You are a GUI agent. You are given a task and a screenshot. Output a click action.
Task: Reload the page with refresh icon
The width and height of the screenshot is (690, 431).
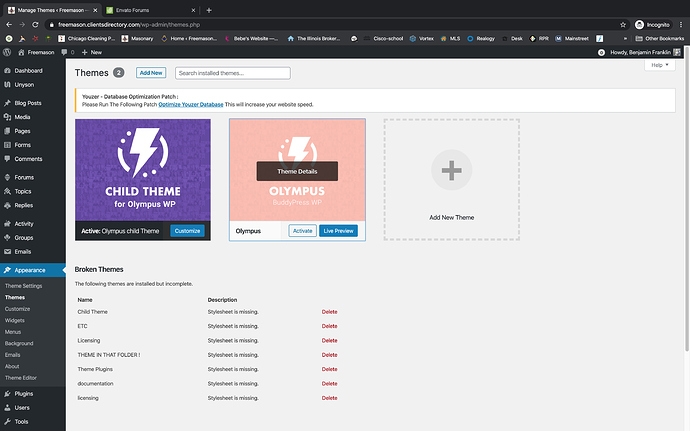pyautogui.click(x=35, y=25)
